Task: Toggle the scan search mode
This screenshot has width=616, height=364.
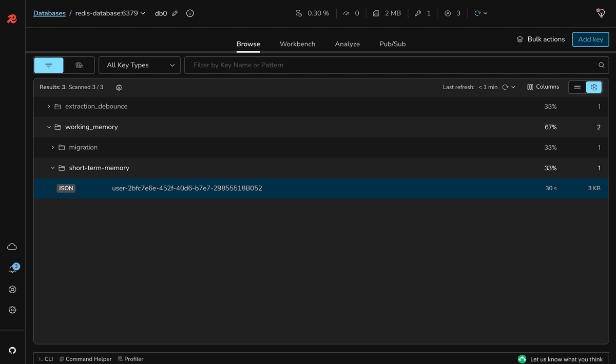Action: (x=78, y=65)
